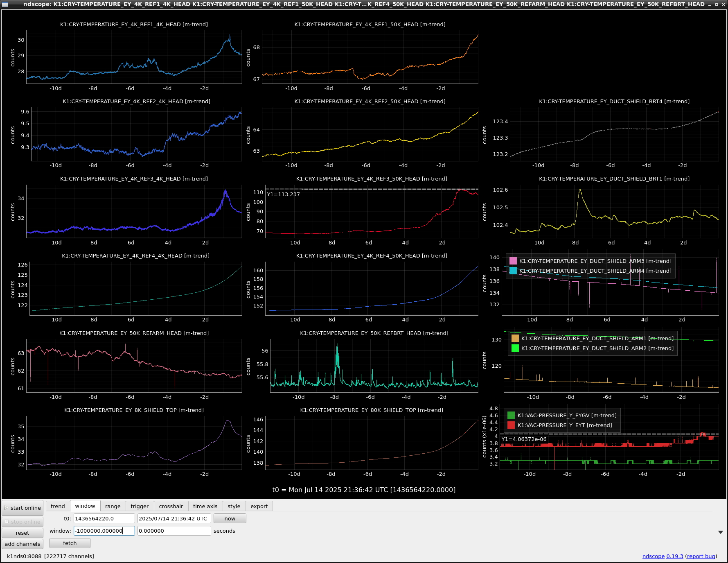The height and width of the screenshot is (563, 728).
Task: Click the EY_DUCT_SHIELD_BRT1 plot title
Action: [614, 179]
